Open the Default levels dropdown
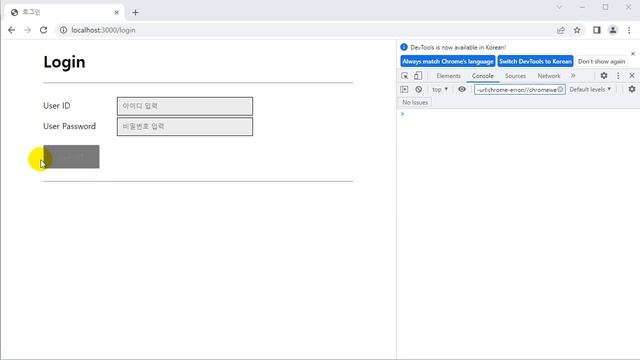This screenshot has width=640, height=360. point(590,89)
